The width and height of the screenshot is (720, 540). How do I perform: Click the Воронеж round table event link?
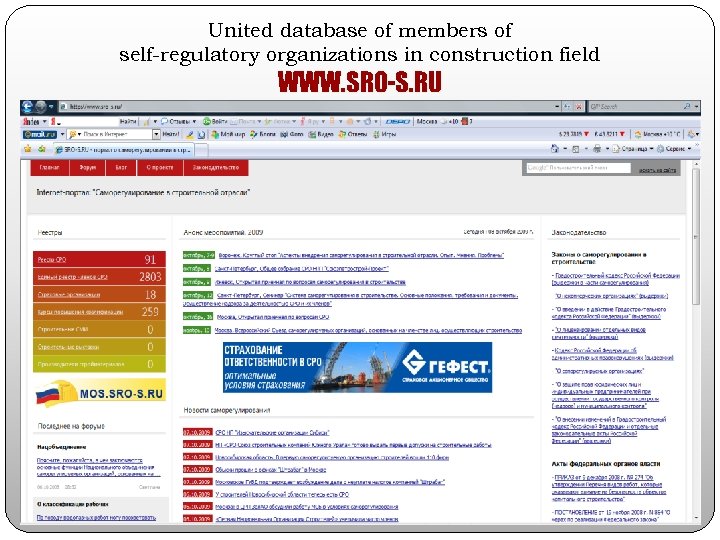[361, 255]
